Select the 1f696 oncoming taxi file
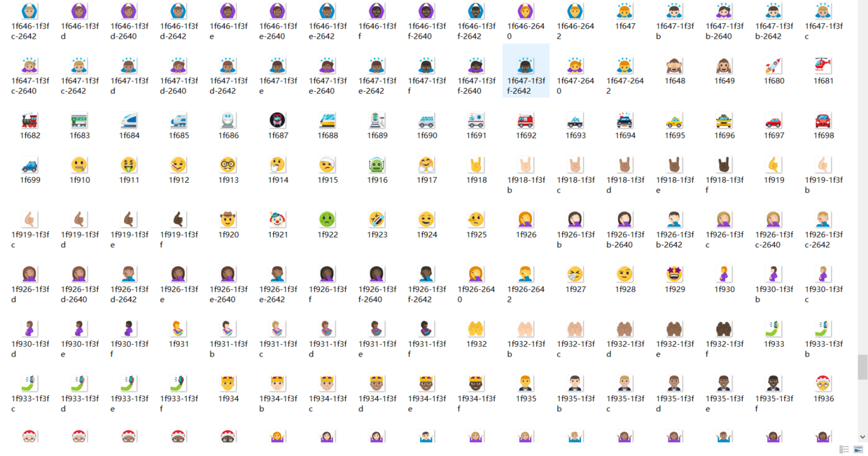 [x=724, y=126]
